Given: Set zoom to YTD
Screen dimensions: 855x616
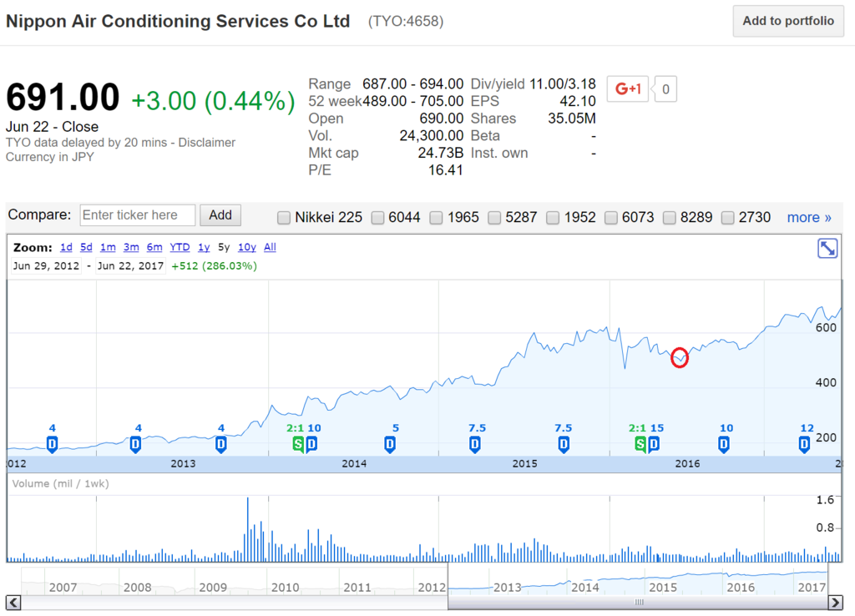Looking at the screenshot, I should 180,247.
